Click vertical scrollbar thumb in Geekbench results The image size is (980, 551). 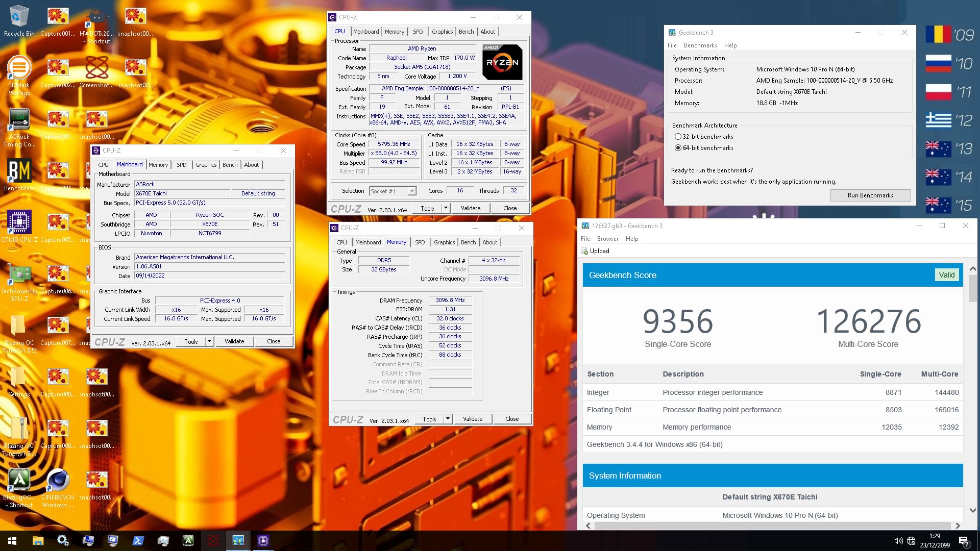(973, 288)
